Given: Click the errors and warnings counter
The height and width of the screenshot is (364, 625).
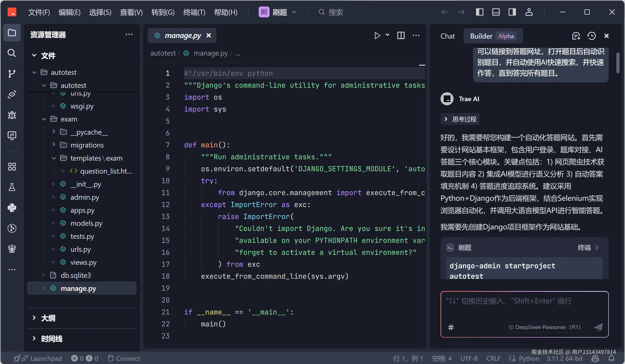Looking at the screenshot, I should pyautogui.click(x=85, y=358).
